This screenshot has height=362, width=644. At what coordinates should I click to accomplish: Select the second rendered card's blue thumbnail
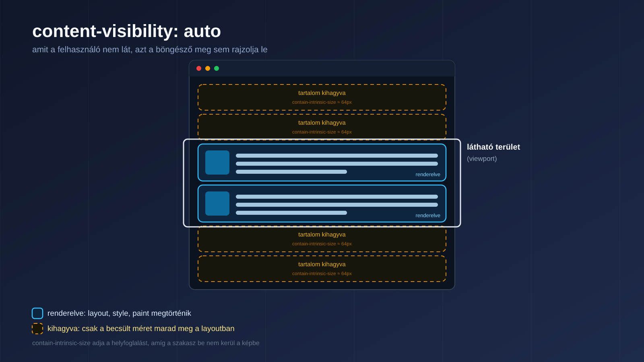(217, 204)
